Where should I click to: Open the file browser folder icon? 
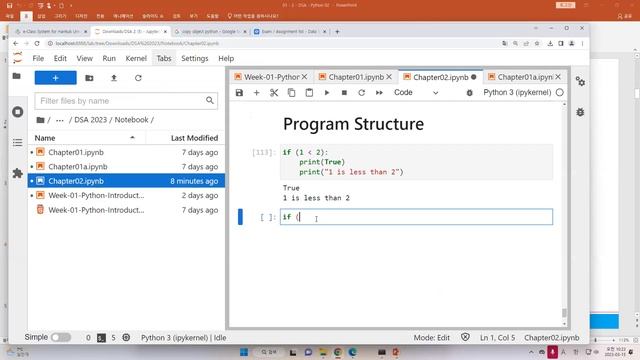[17, 76]
